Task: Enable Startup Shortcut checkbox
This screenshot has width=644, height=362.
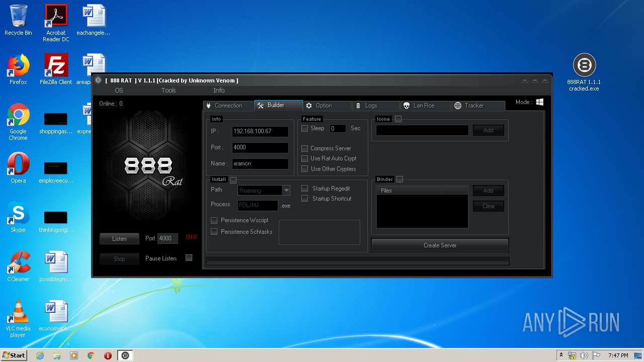Action: (x=304, y=199)
